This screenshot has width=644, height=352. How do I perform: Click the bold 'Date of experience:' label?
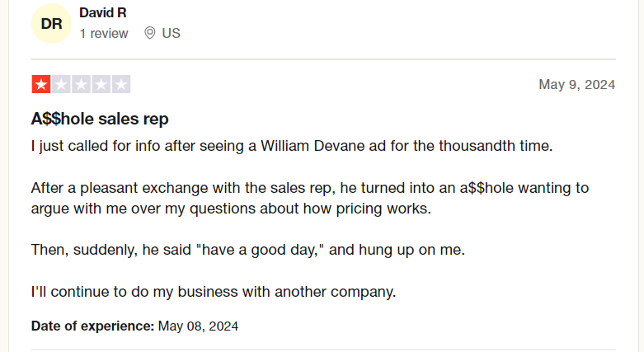(93, 326)
